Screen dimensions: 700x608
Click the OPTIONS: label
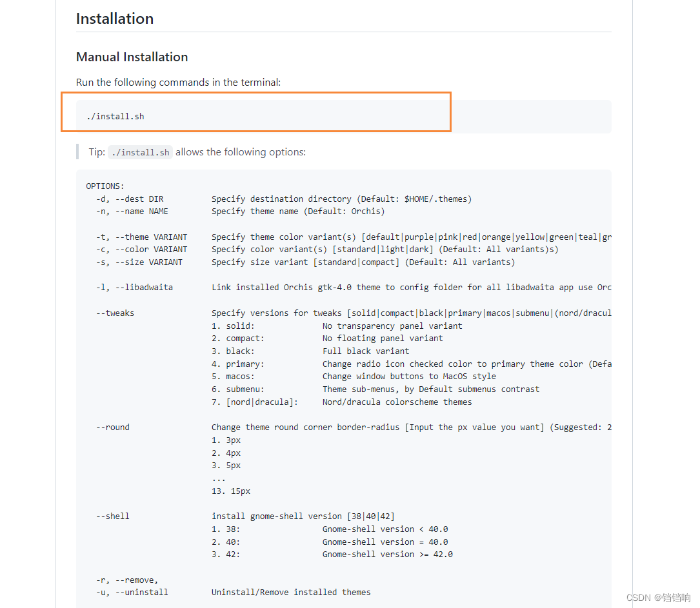105,186
